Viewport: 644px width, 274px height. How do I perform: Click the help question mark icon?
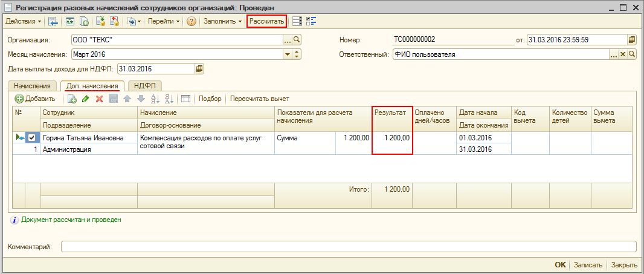tap(192, 21)
